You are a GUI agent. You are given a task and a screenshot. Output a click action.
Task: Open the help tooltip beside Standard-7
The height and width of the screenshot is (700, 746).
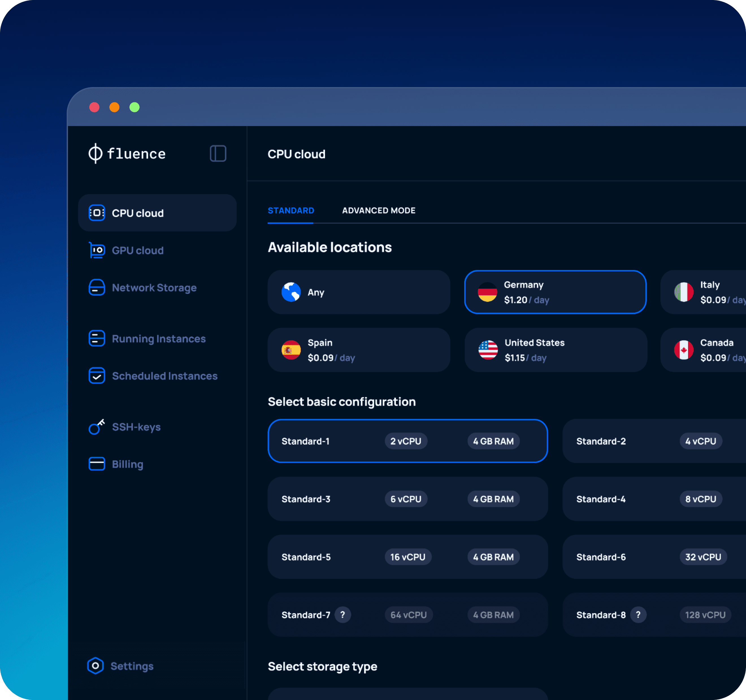[342, 615]
